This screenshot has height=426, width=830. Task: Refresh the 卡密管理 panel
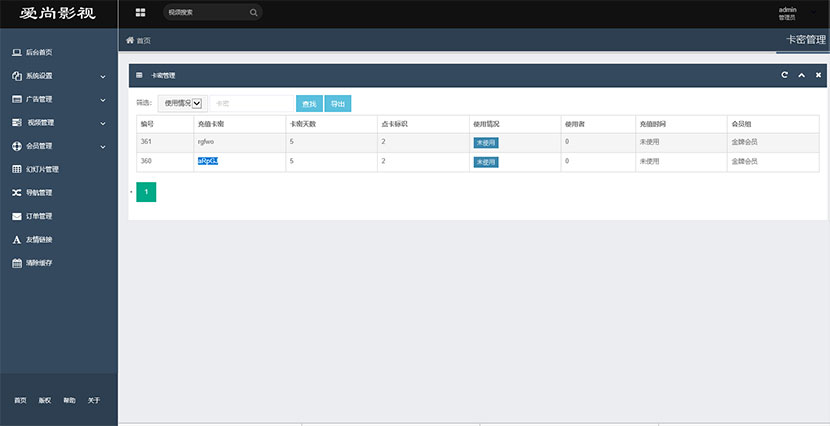pos(785,75)
